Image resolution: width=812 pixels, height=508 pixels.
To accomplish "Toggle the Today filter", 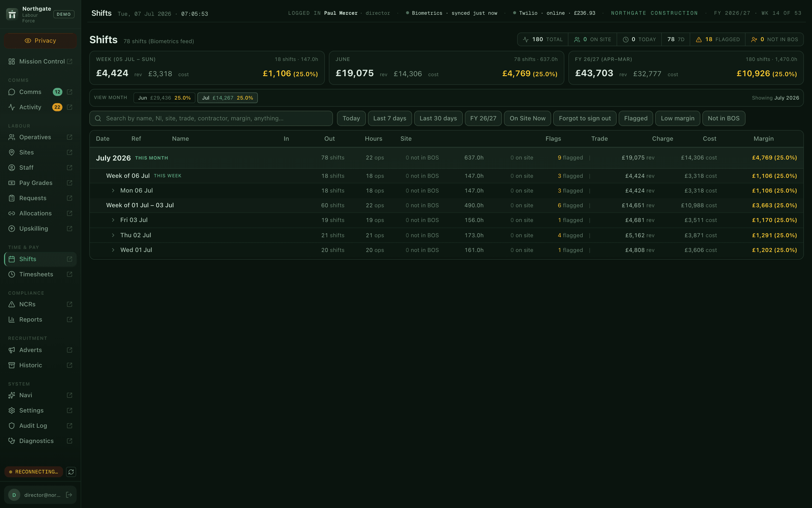I will click(351, 119).
